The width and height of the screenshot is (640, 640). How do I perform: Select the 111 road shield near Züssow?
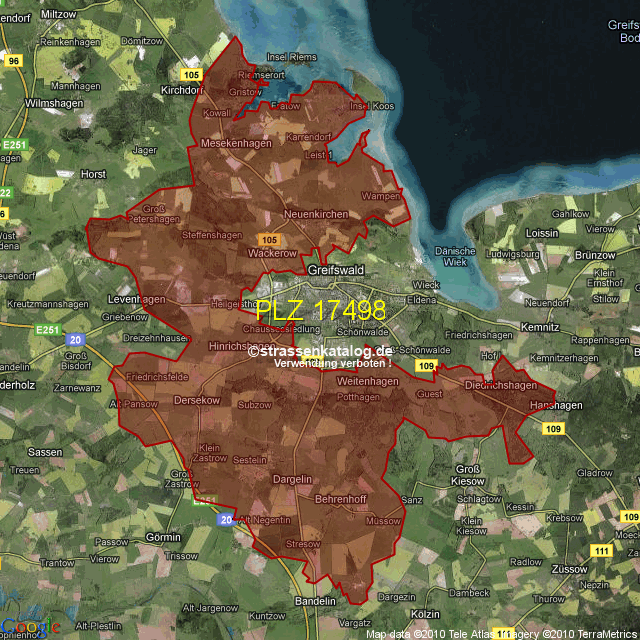point(600,551)
